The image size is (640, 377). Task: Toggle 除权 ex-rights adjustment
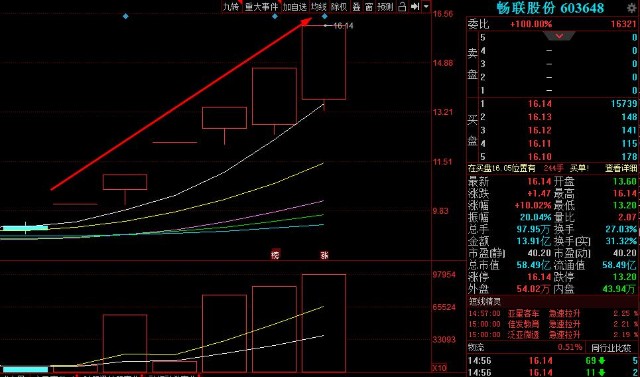tap(338, 7)
